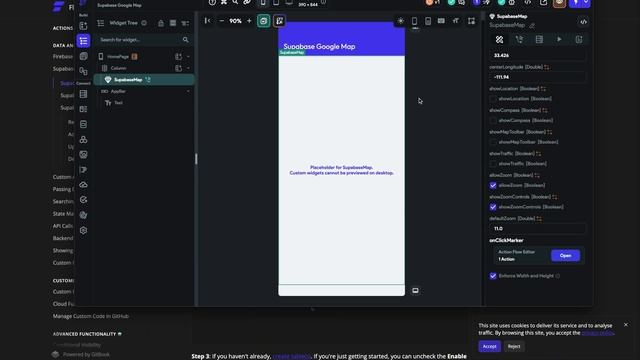Select the backend query tab icon
640x360 pixels.
click(x=539, y=40)
